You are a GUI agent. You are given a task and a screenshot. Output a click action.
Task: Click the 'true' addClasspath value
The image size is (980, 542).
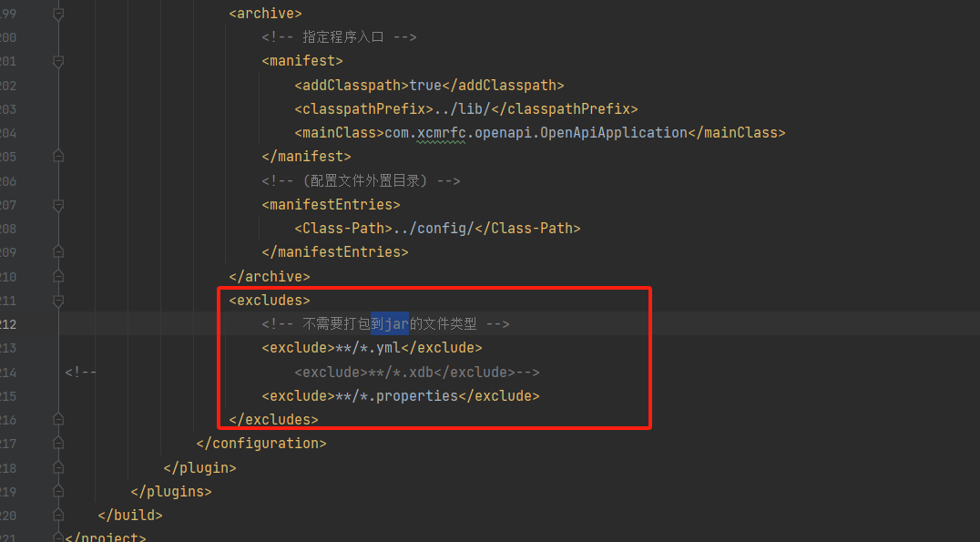[425, 86]
